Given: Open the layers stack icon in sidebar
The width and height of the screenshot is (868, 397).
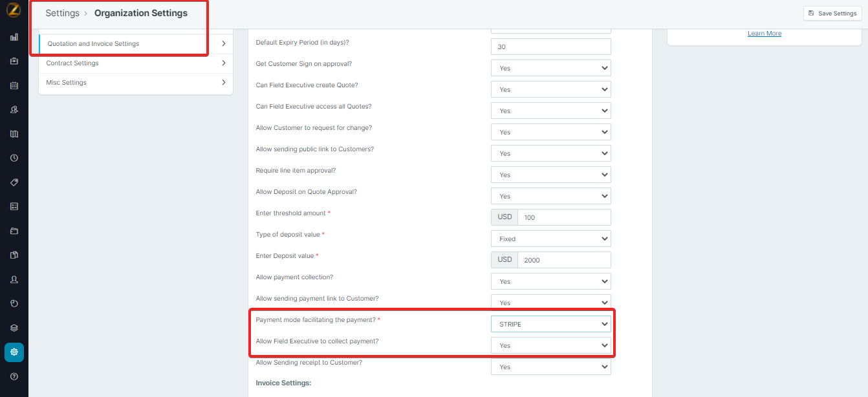Looking at the screenshot, I should pos(14,328).
